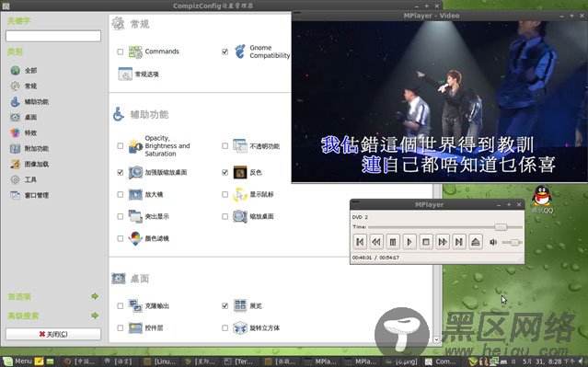Open the Menu button on taskbar
The width and height of the screenshot is (588, 367).
pos(17,361)
